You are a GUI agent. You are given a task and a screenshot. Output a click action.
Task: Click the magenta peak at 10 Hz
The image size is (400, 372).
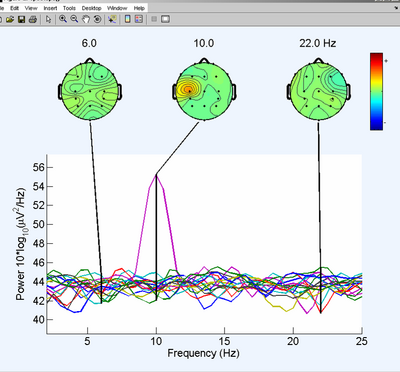pyautogui.click(x=156, y=176)
